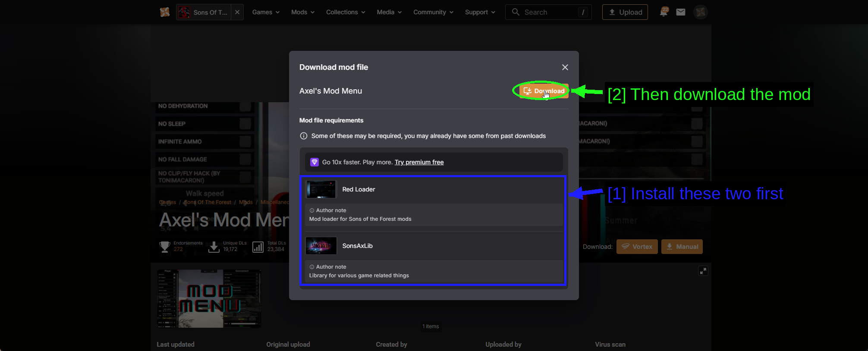Image resolution: width=868 pixels, height=351 pixels.
Task: Open the Collections dropdown
Action: point(346,12)
